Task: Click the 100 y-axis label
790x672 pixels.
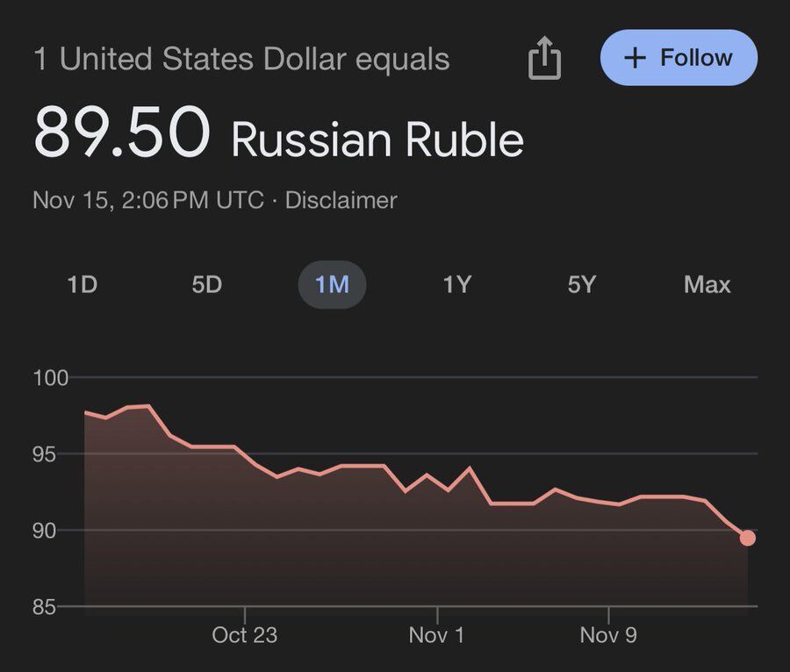Action: point(51,378)
